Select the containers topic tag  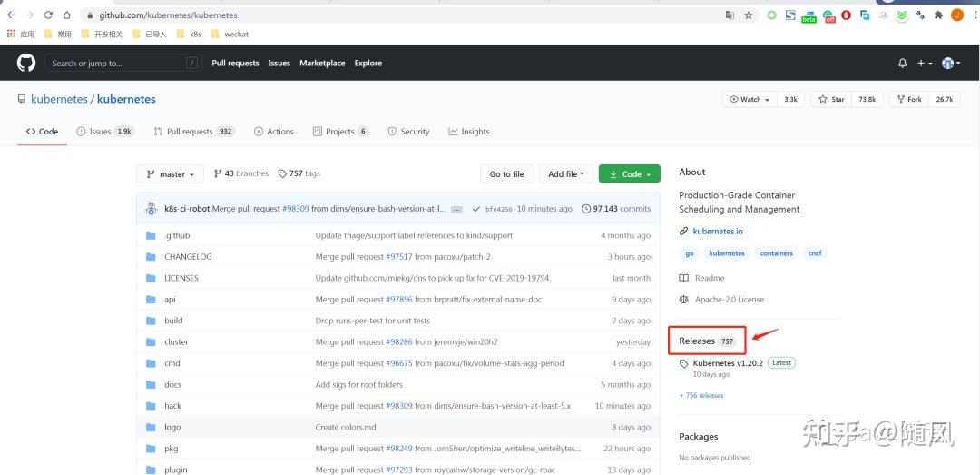click(x=776, y=253)
